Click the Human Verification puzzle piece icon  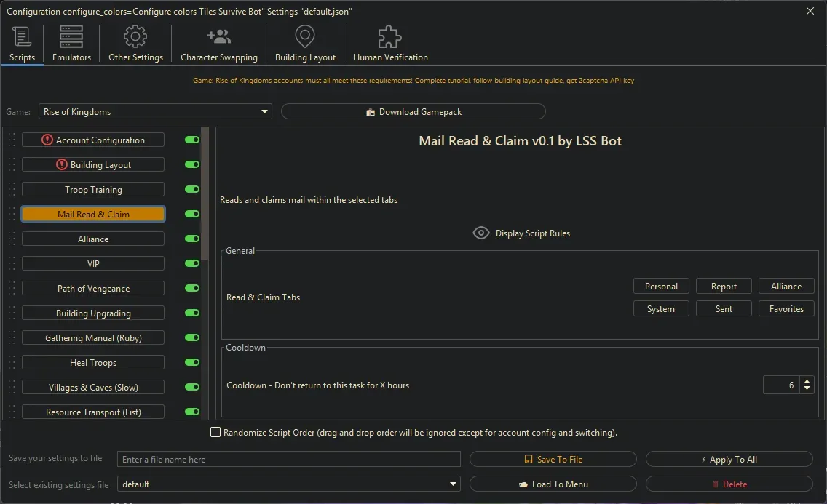click(389, 36)
